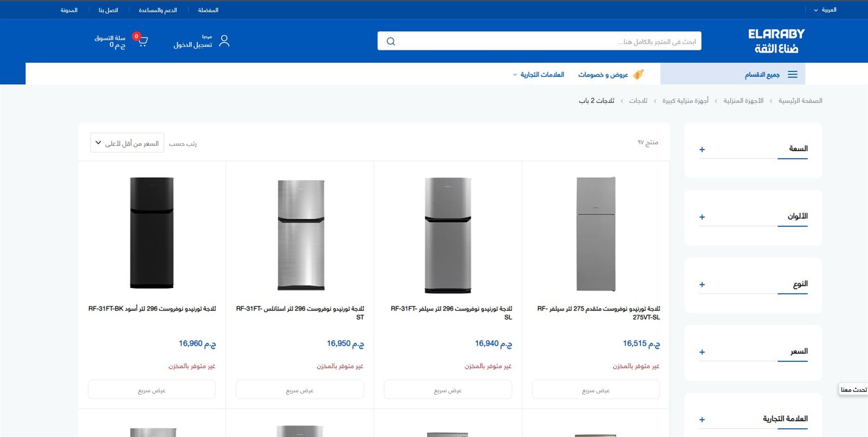Expand the السعر price filter
The height and width of the screenshot is (437, 868).
tap(702, 352)
